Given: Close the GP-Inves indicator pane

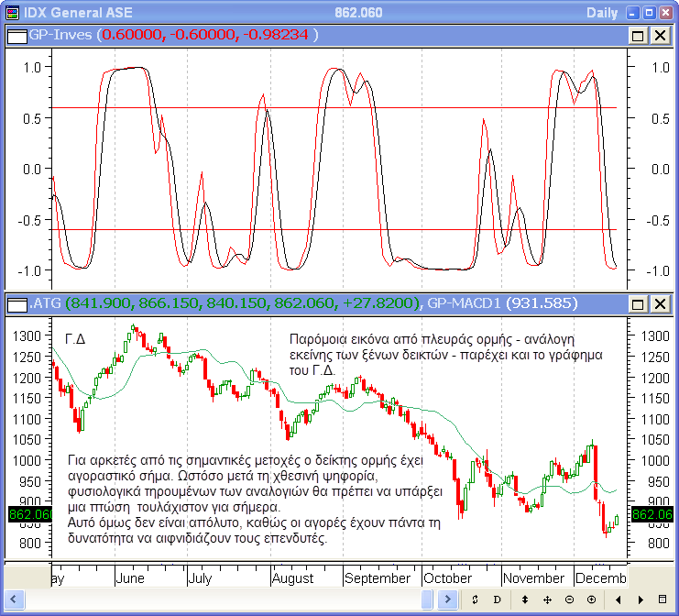Looking at the screenshot, I should pyautogui.click(x=659, y=36).
